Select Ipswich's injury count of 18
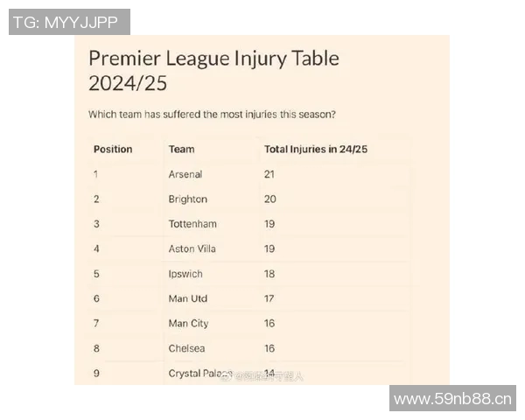 coord(269,274)
